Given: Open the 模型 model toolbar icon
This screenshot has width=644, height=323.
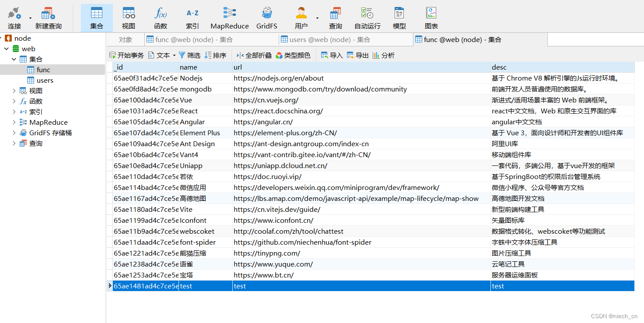Looking at the screenshot, I should 399,18.
